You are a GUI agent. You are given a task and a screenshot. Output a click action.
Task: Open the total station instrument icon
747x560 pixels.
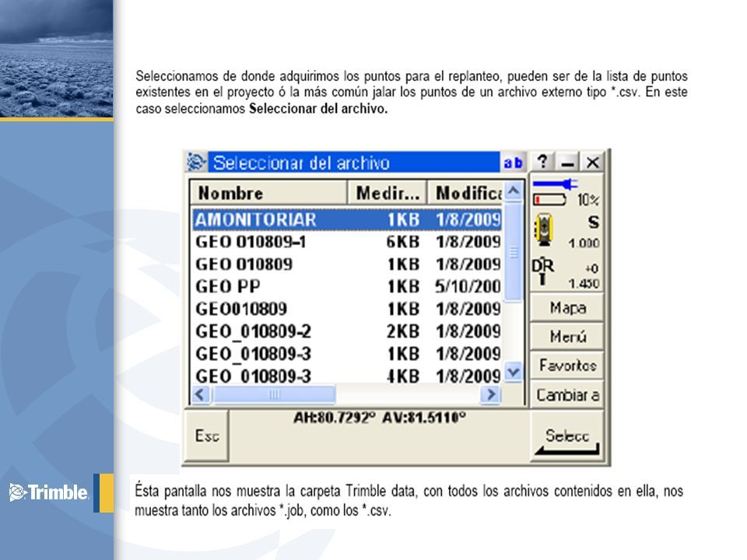(x=544, y=229)
